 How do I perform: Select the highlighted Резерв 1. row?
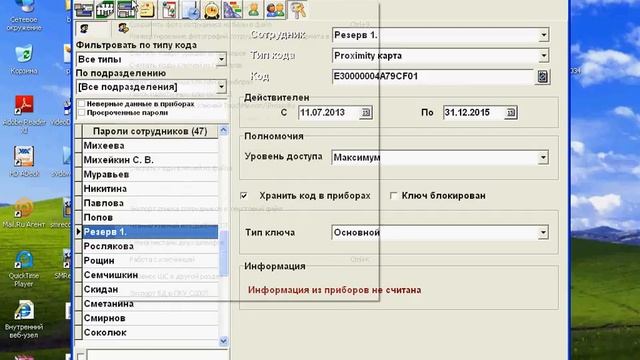[x=150, y=232]
